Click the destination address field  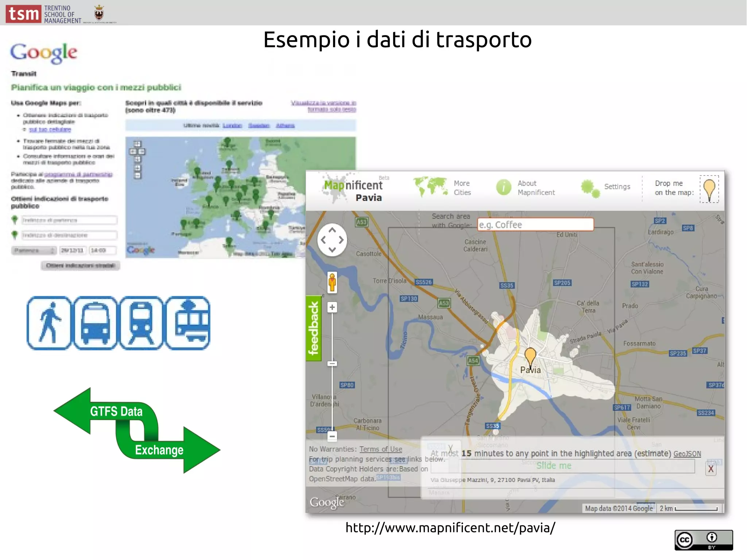tap(69, 235)
